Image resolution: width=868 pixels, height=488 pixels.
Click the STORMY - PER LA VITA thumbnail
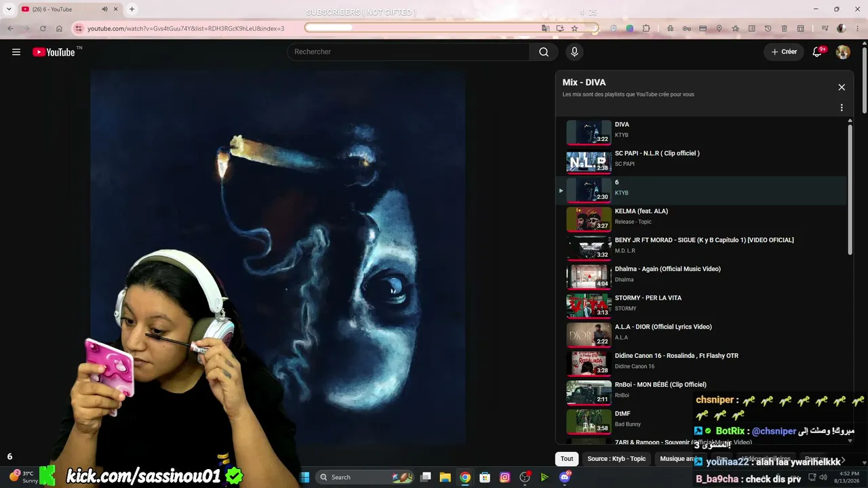pyautogui.click(x=589, y=306)
